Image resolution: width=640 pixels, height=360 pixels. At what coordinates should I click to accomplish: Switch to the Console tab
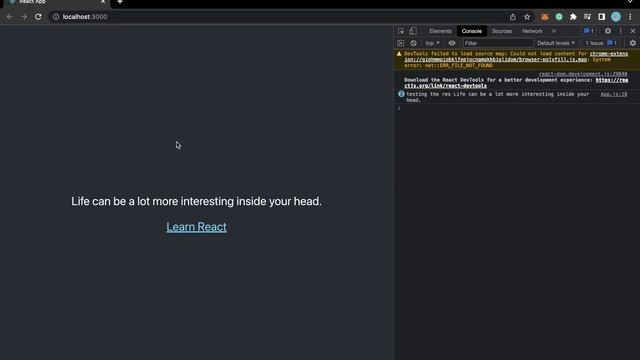(x=471, y=31)
